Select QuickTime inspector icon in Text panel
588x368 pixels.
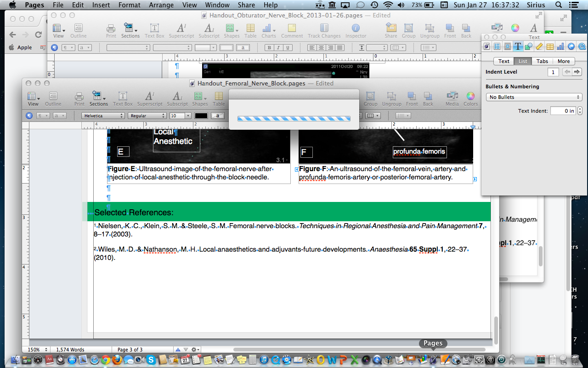pyautogui.click(x=582, y=46)
